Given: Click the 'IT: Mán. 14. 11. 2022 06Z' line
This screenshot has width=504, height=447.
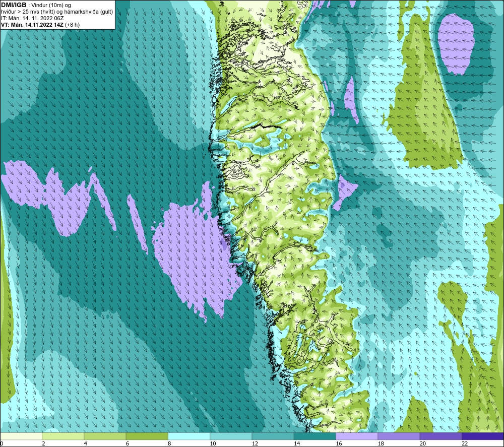Looking at the screenshot, I should click(32, 18).
